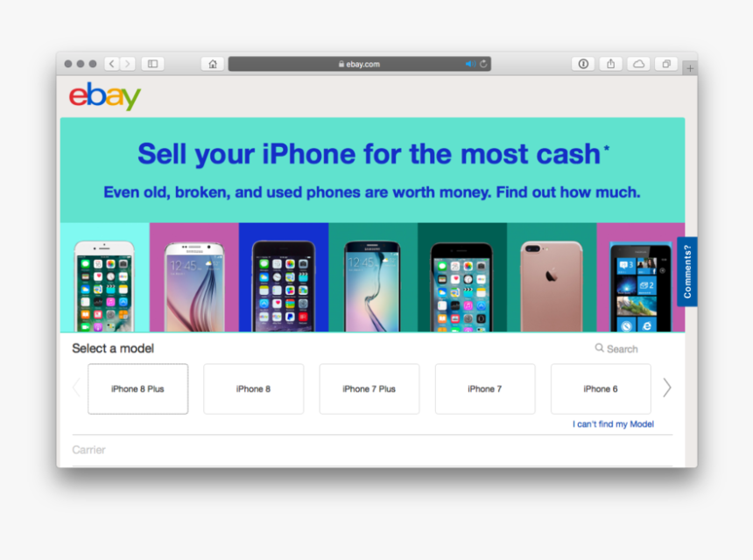Open the eBay logo homepage link
Viewport: 753px width, 560px height.
pos(105,96)
